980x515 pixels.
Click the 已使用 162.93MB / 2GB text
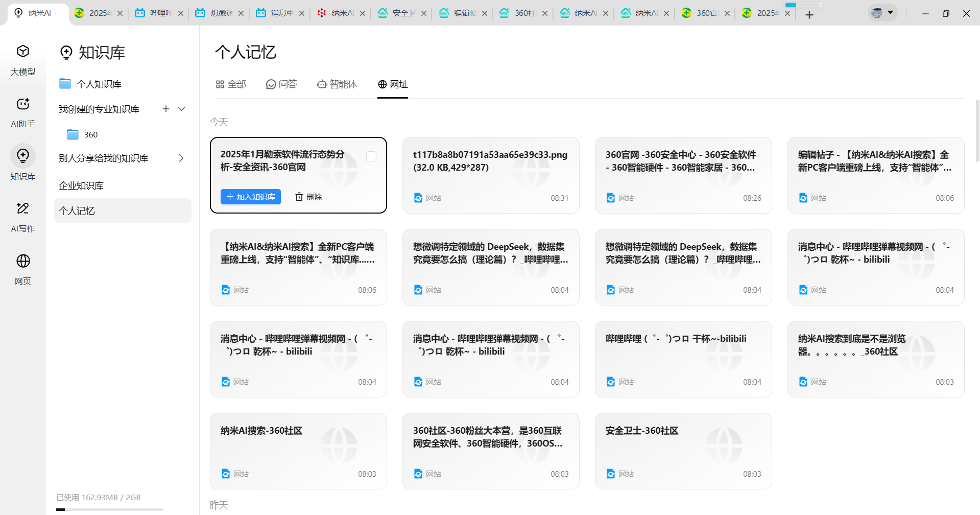(98, 497)
